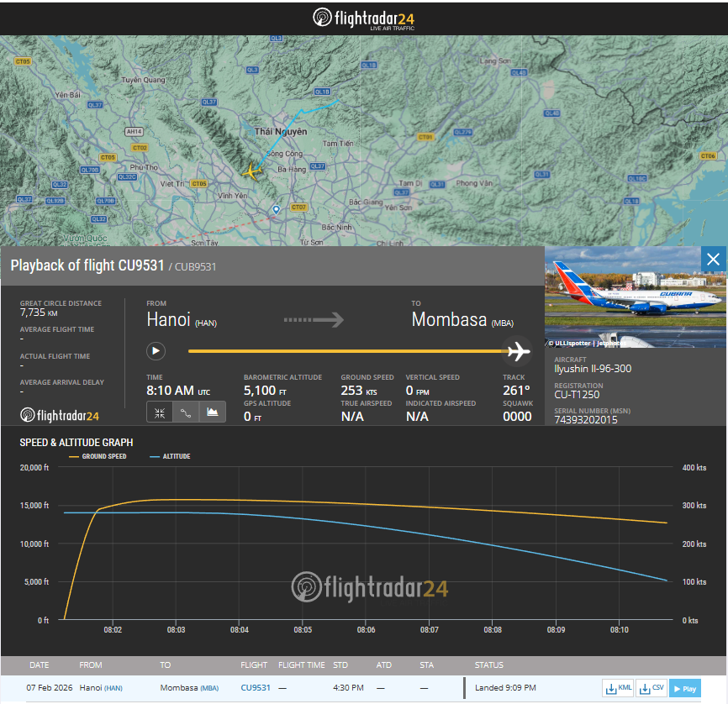Open the MBA airport link in the flight row
The image size is (728, 704).
click(209, 688)
